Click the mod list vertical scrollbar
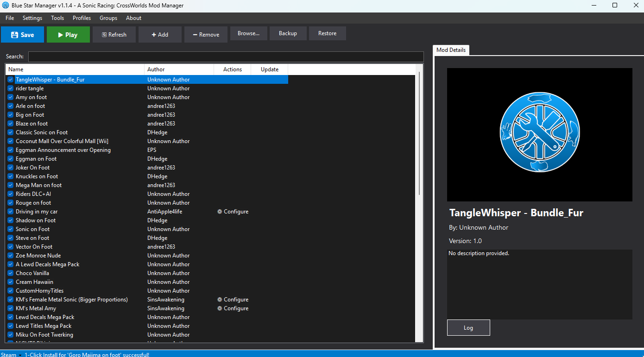Image resolution: width=644 pixels, height=357 pixels. (420, 133)
